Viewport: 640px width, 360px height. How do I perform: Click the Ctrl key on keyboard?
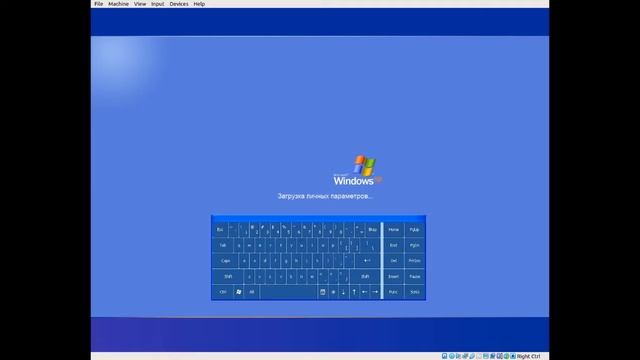click(223, 292)
